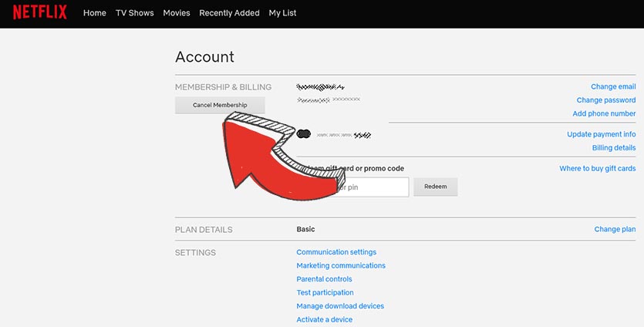The width and height of the screenshot is (644, 327).
Task: Open Update payment info link
Action: (602, 134)
